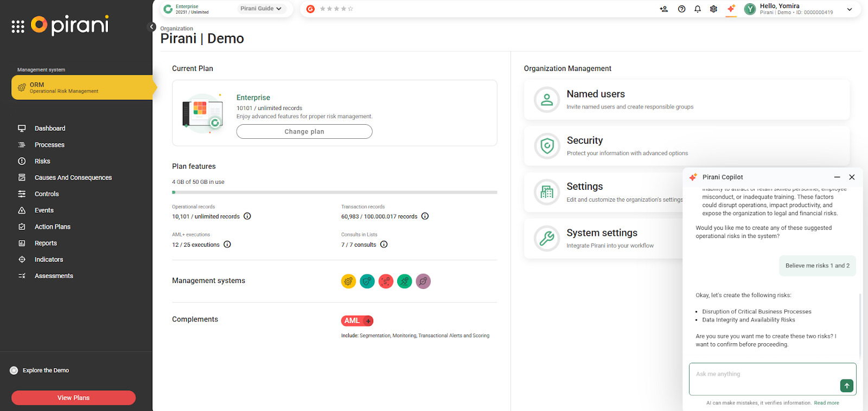Click info icon next to Transaction records

[x=425, y=216]
